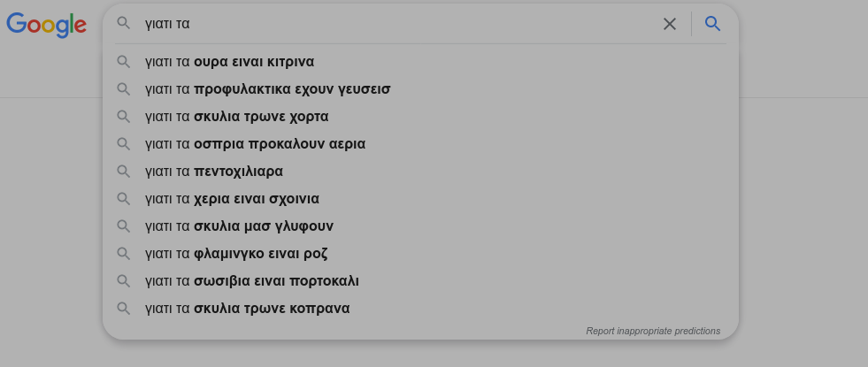The image size is (868, 367).
Task: Choose suggestion 'σκυλια τρωνε χορτα'
Action: pyautogui.click(x=420, y=117)
